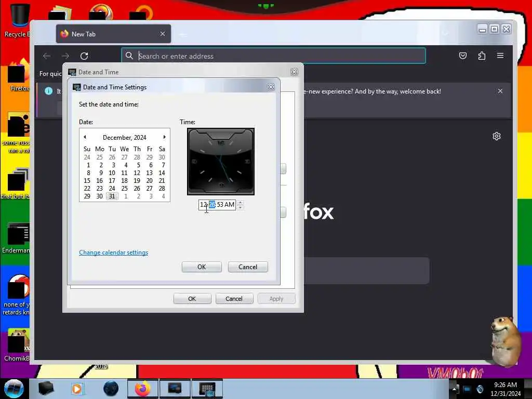Screen dimensions: 532x399
Task: Open new tab personalize gear icon
Action: [x=496, y=136]
